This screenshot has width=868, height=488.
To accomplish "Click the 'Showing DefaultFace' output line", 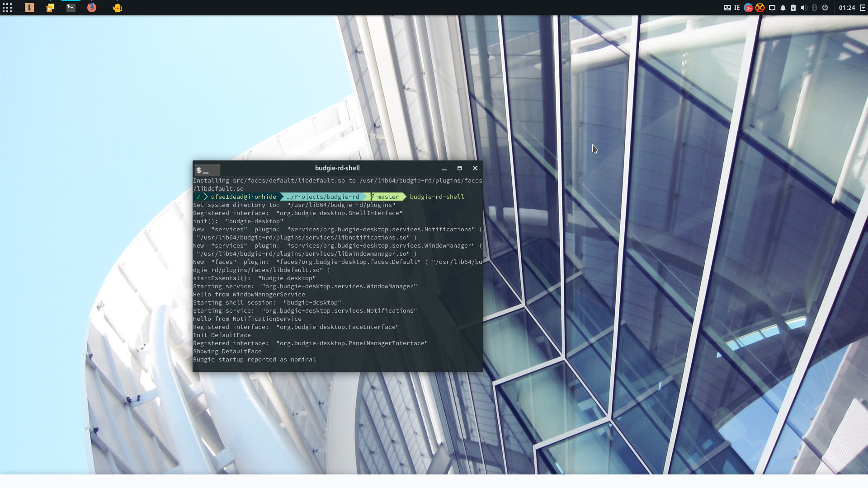I will click(227, 351).
